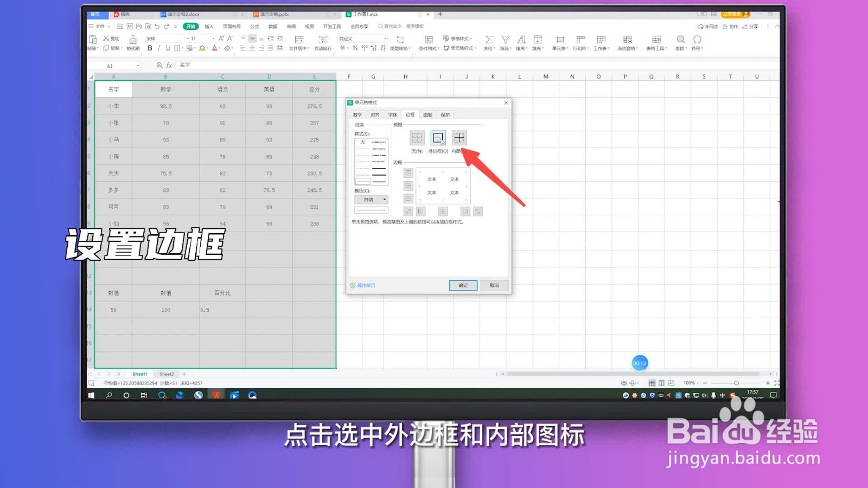This screenshot has width=868, height=488.
Task: Open the 表格样式 dropdown
Action: point(458,38)
